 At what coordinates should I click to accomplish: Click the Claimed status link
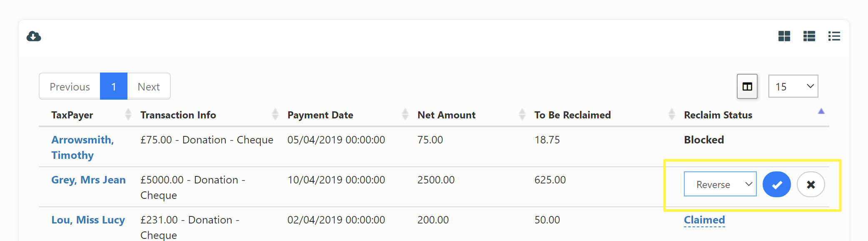point(704,220)
